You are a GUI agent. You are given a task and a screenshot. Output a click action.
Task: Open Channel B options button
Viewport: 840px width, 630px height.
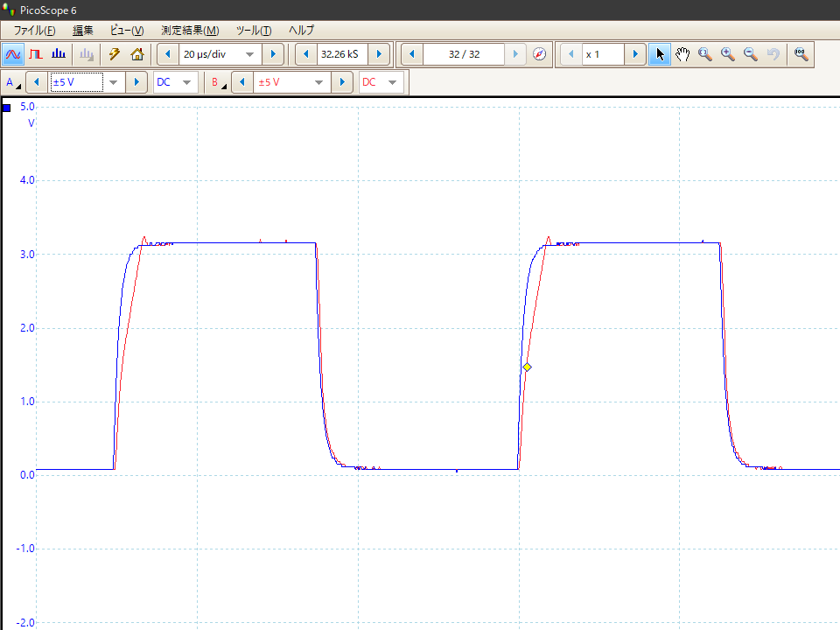coord(218,82)
